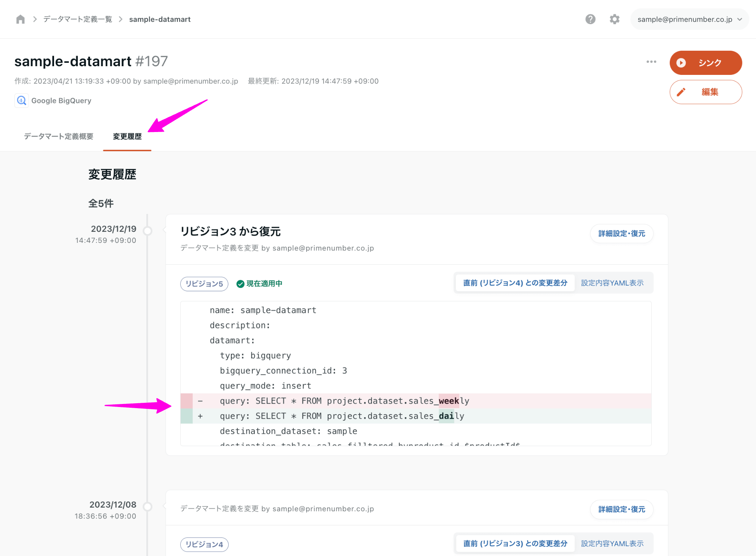Click 'bigquery_connection_id: 3' line

point(283,371)
